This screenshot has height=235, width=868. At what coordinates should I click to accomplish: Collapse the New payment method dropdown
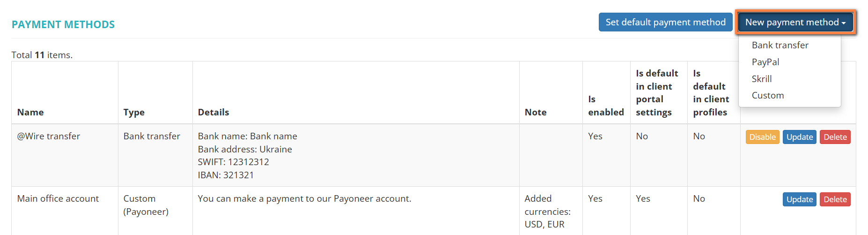pyautogui.click(x=795, y=22)
